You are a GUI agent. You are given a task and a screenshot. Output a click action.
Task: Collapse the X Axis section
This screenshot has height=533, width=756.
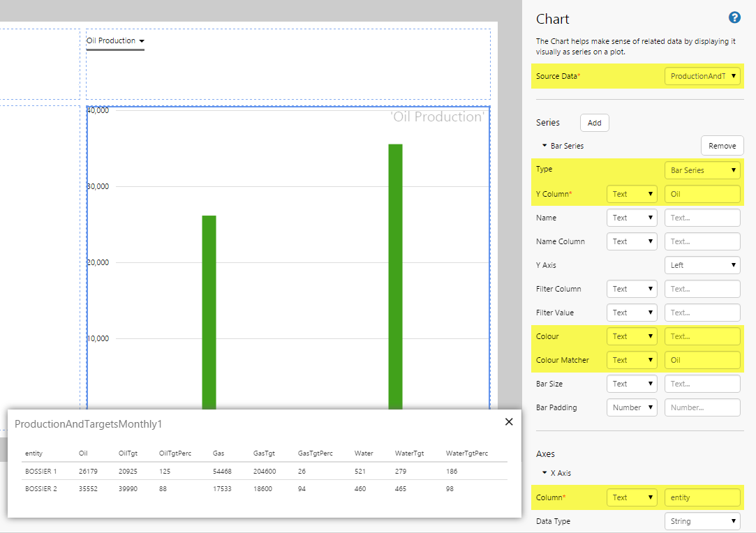544,473
